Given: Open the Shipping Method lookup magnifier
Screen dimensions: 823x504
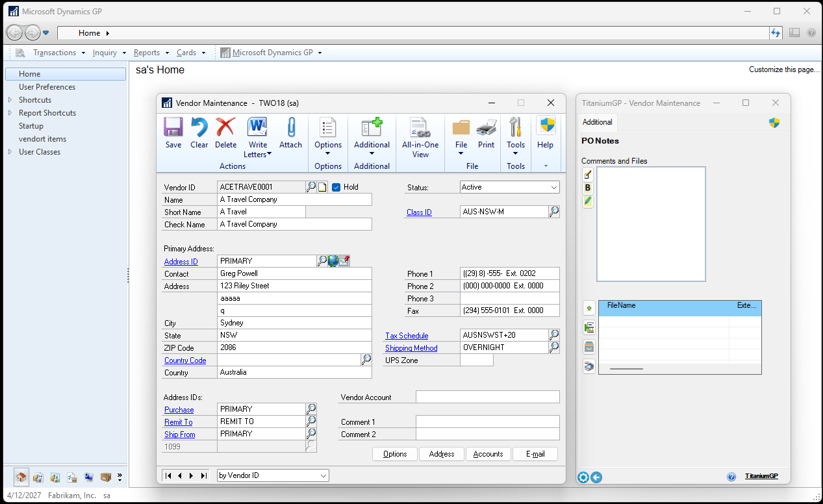Looking at the screenshot, I should 554,347.
